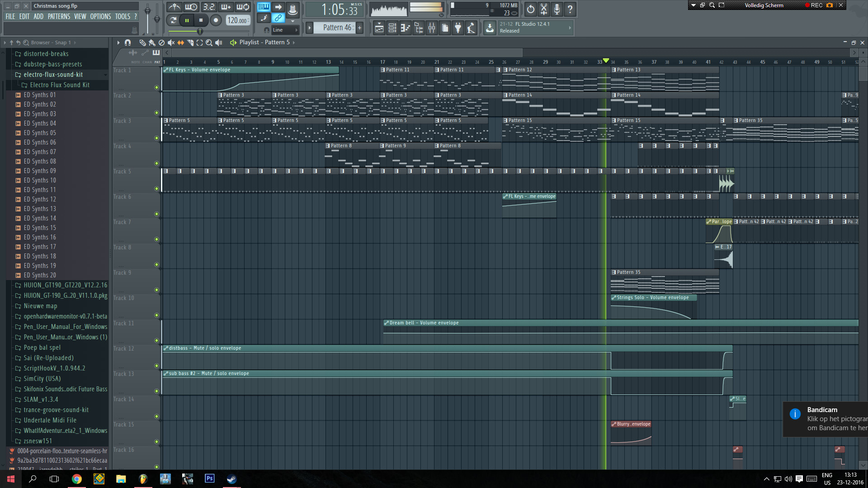Select the playlist mute tool
Screen dimensions: 868x488
point(171,42)
